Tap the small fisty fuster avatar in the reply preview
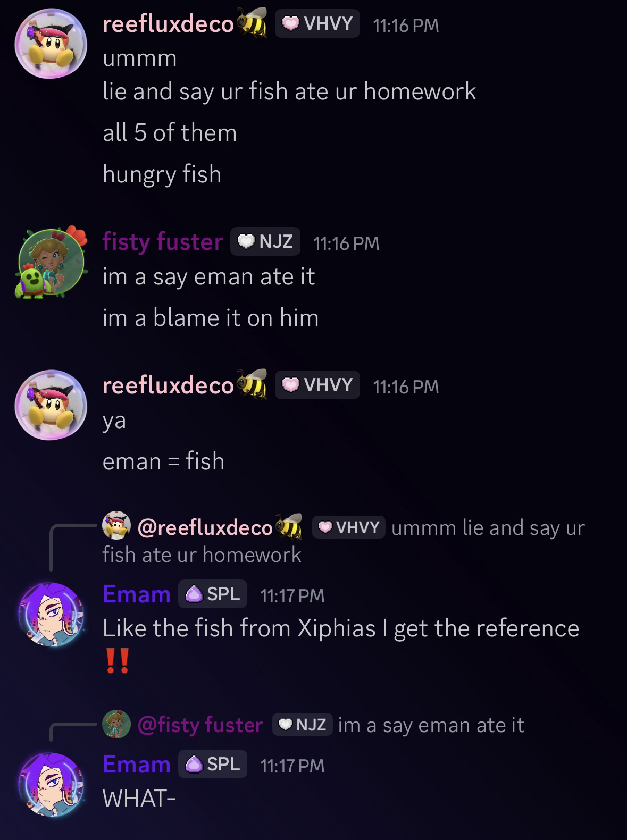This screenshot has width=627, height=840. pos(116,724)
